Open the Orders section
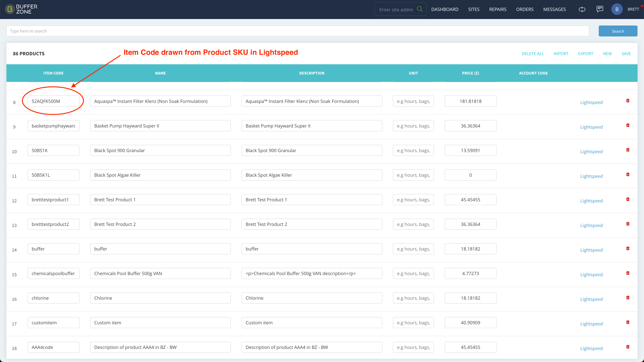 tap(525, 9)
